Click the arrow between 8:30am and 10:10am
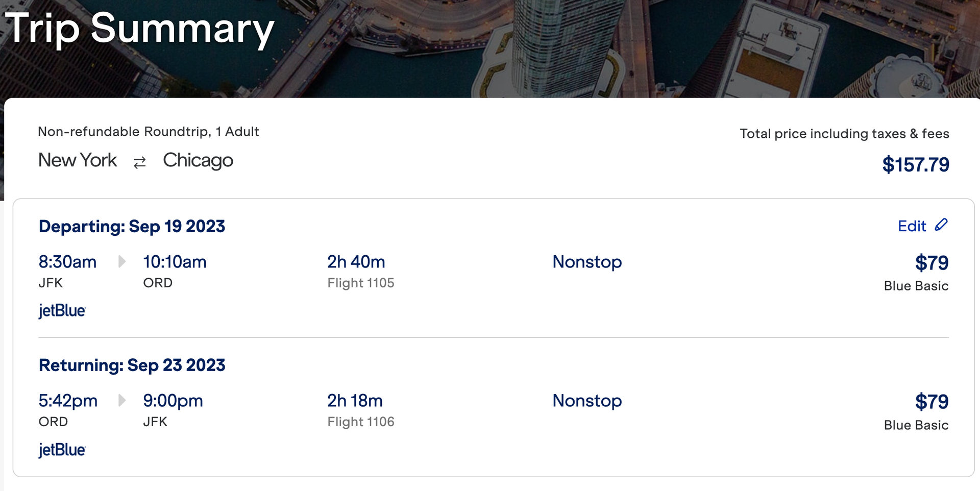 tap(122, 261)
